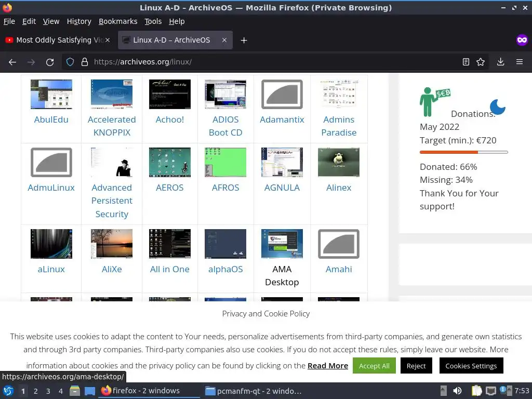This screenshot has width=532, height=399.
Task: Click the AliXe sunset thumbnail
Action: [112, 244]
